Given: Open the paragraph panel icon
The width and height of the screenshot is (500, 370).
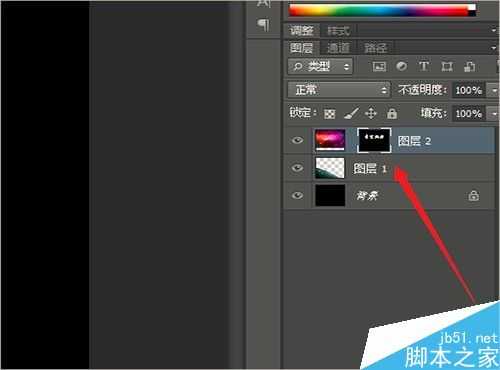Looking at the screenshot, I should tap(264, 25).
